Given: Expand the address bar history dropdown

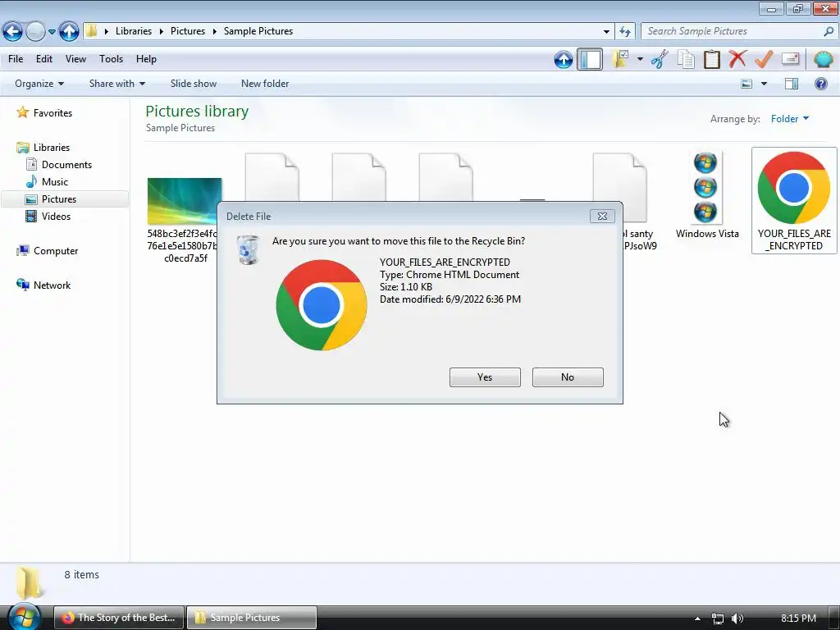Looking at the screenshot, I should pyautogui.click(x=606, y=32).
